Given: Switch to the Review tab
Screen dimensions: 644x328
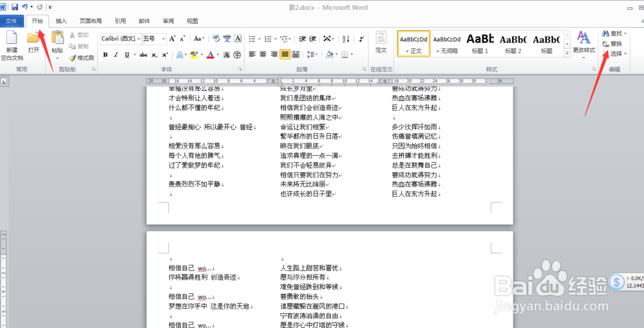Looking at the screenshot, I should pos(168,21).
